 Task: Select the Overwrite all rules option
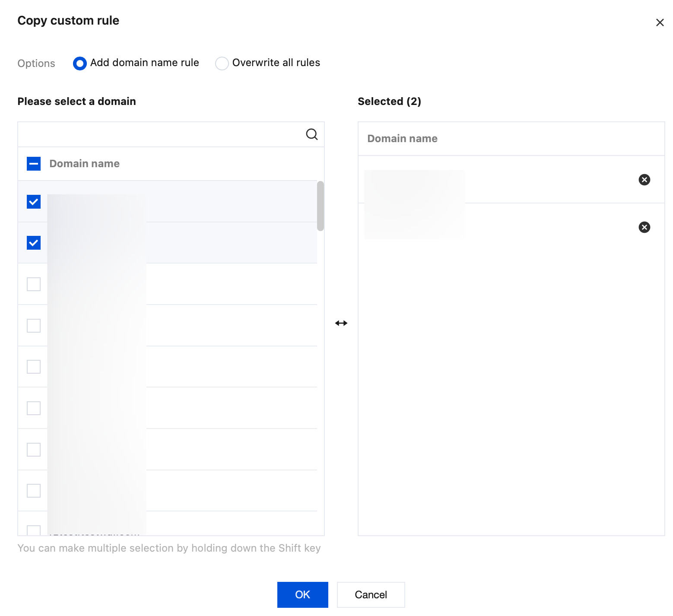[222, 64]
